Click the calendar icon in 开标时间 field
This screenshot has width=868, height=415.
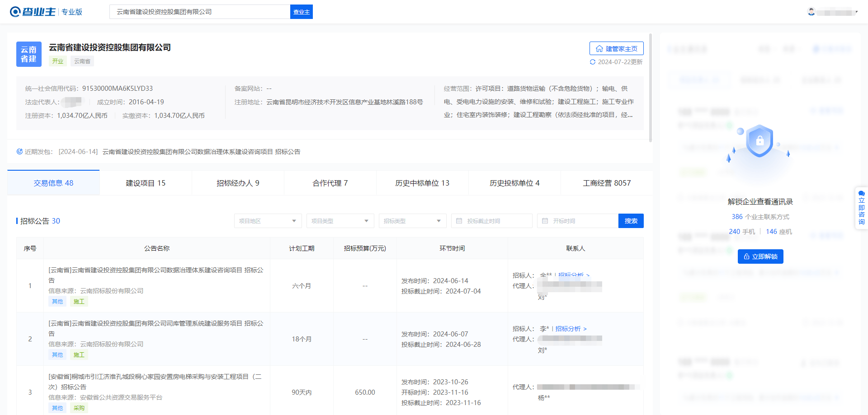[545, 221]
